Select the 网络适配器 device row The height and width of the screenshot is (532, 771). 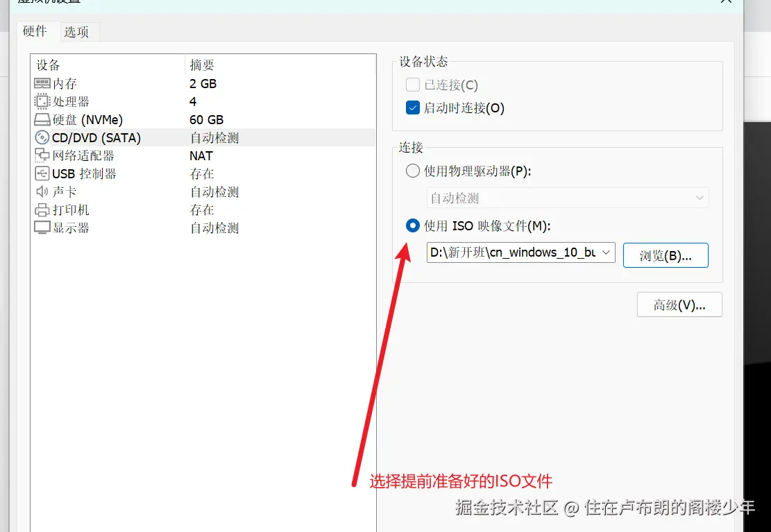[x=203, y=155]
